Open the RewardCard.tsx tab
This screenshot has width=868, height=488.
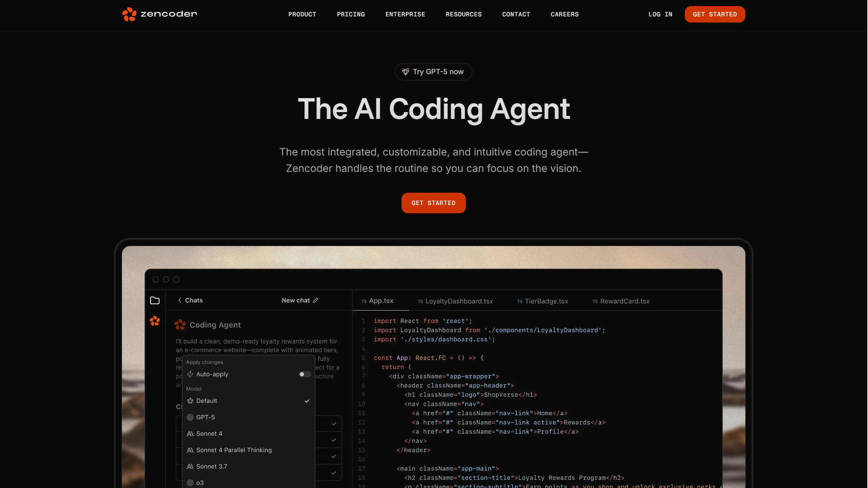[x=621, y=301]
